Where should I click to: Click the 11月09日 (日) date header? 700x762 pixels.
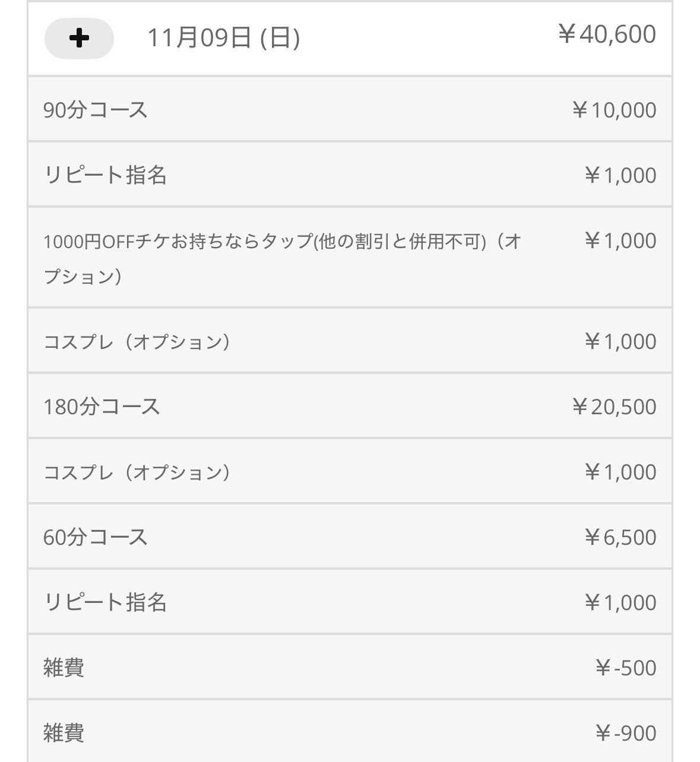point(223,39)
